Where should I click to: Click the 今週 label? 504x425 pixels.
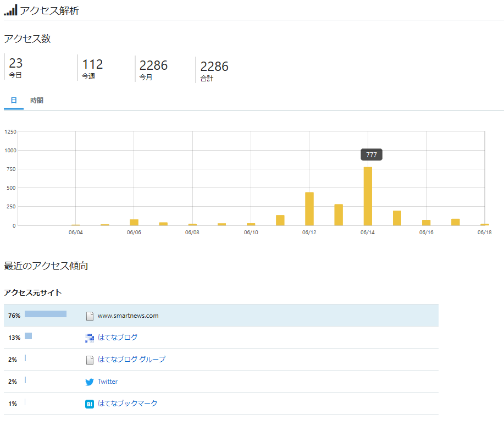click(88, 76)
